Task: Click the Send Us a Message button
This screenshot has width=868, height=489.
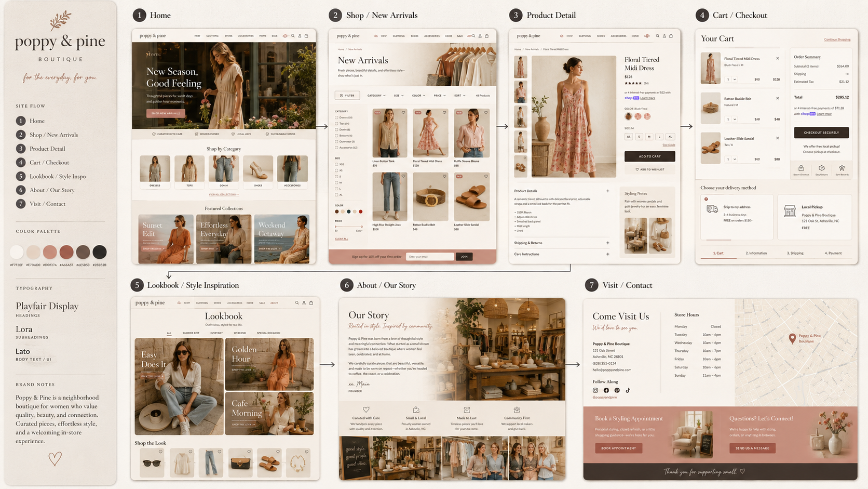Action: click(752, 448)
